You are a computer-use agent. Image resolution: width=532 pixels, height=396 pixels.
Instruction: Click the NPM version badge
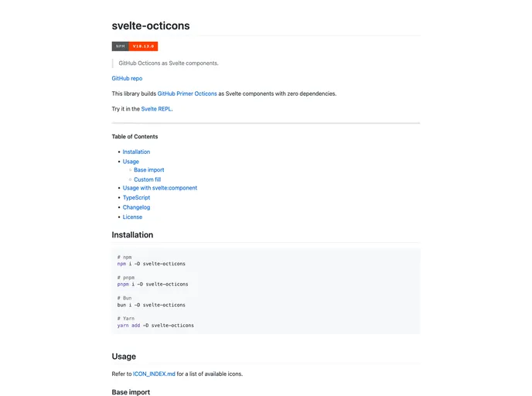pyautogui.click(x=135, y=46)
